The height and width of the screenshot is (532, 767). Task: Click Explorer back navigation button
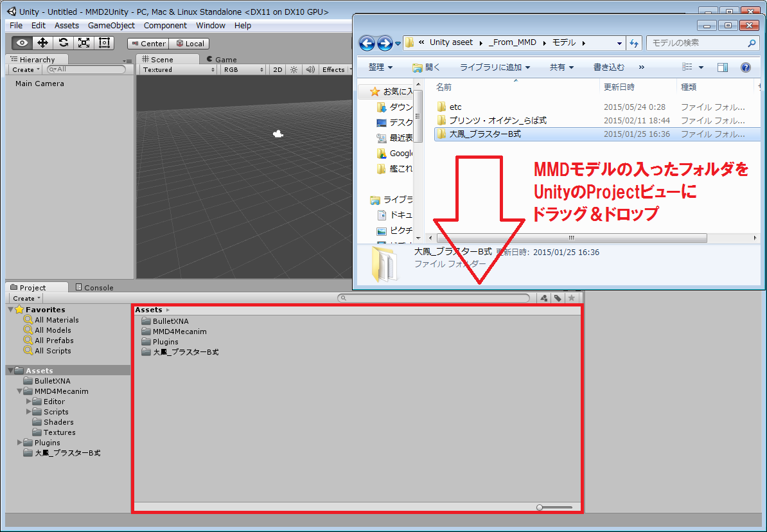[x=367, y=43]
